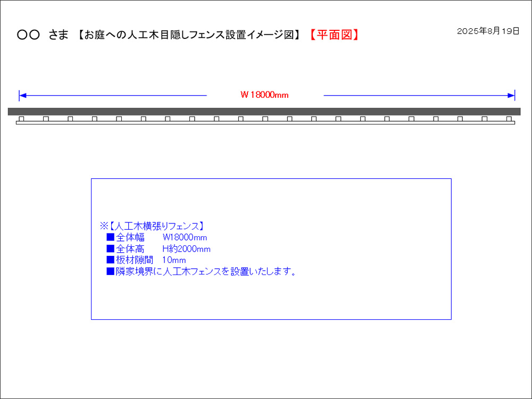This screenshot has width=532, height=399.
Task: Click the red W18000mm dimension label
Action: pos(264,95)
